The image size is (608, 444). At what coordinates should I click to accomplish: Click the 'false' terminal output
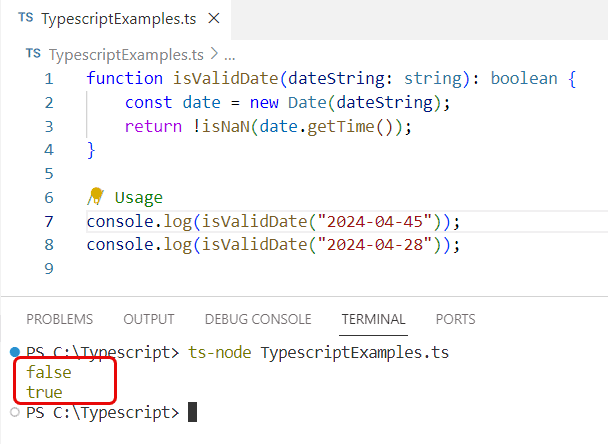(x=49, y=372)
